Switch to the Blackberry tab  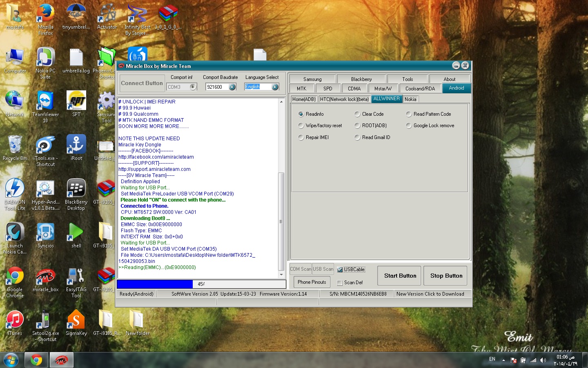tap(361, 79)
